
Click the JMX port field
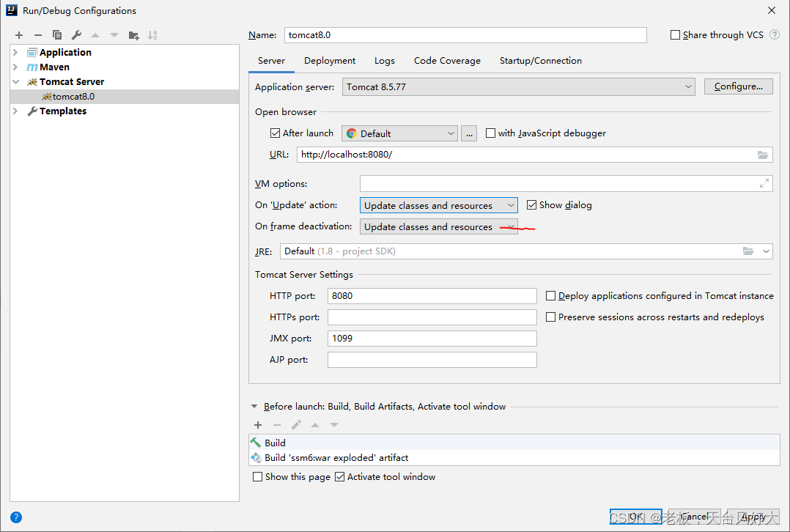point(432,338)
